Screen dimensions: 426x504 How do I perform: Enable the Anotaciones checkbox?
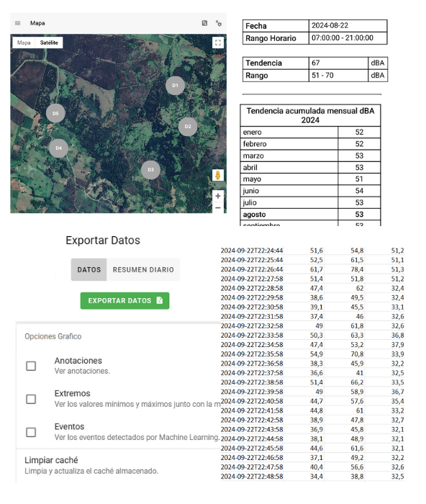(x=31, y=366)
